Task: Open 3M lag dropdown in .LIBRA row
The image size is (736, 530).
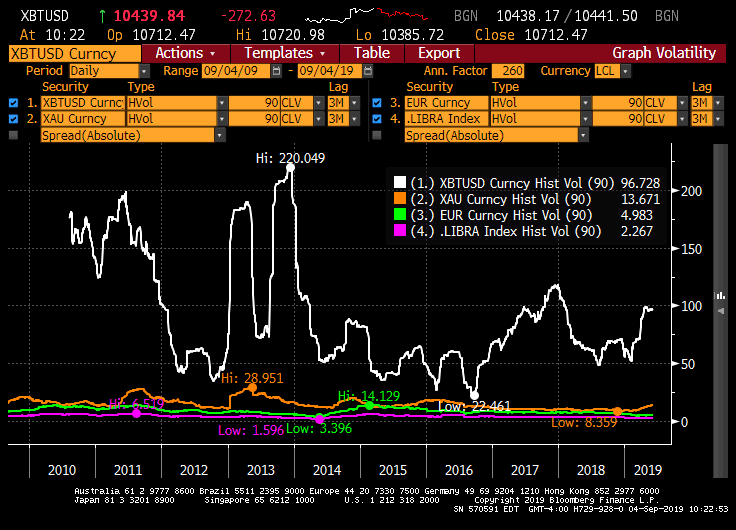Action: (719, 119)
